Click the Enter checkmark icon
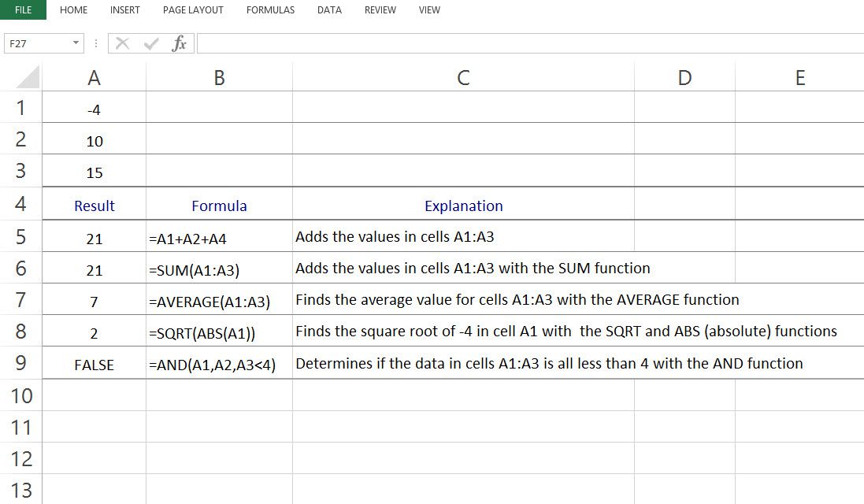This screenshot has height=504, width=864. tap(150, 43)
